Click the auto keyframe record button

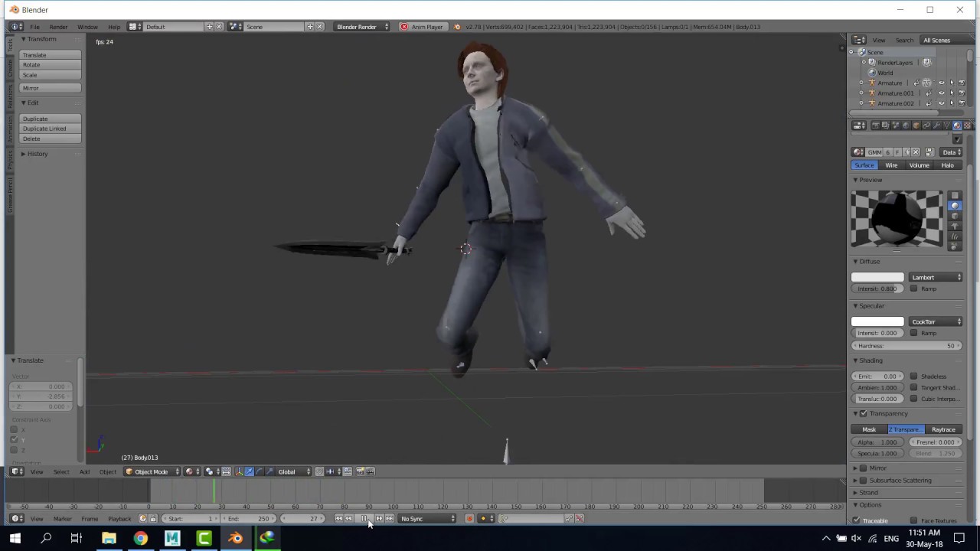(x=469, y=519)
